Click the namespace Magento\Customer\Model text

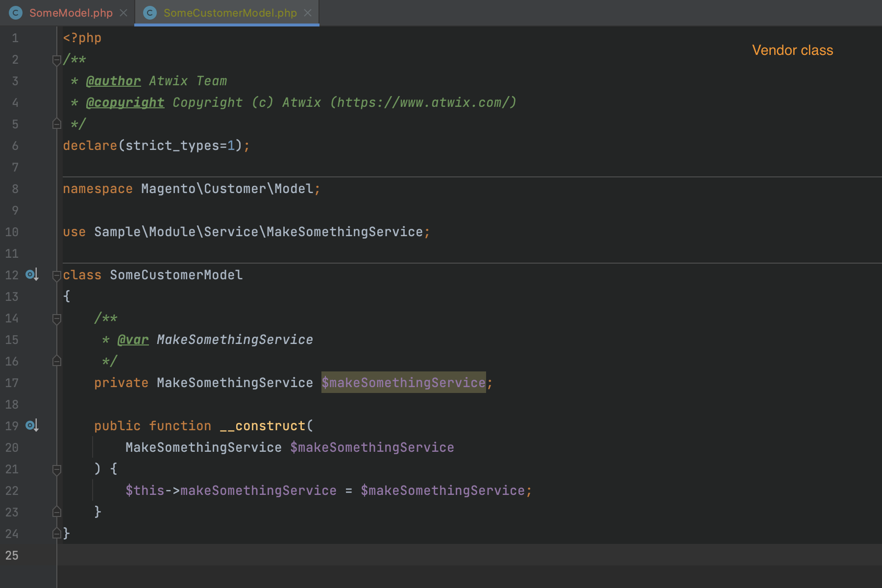[x=227, y=189]
